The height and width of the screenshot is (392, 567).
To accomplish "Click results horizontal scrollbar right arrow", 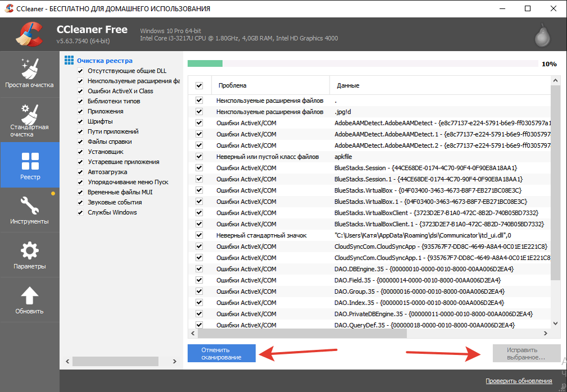I will click(x=546, y=333).
